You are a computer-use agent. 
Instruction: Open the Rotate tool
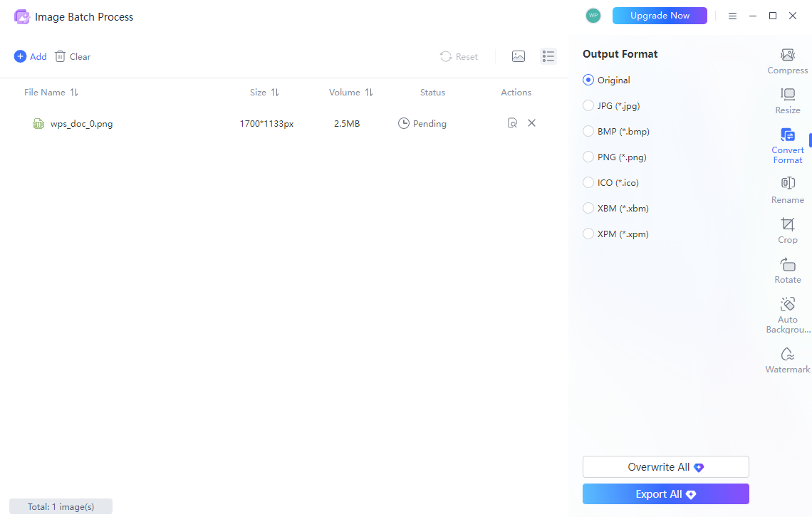[x=787, y=271]
